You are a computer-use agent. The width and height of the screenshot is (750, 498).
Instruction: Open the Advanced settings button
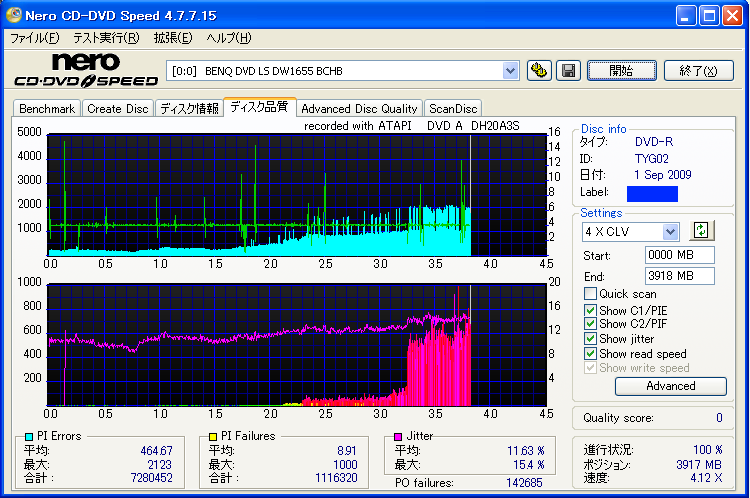pyautogui.click(x=671, y=386)
